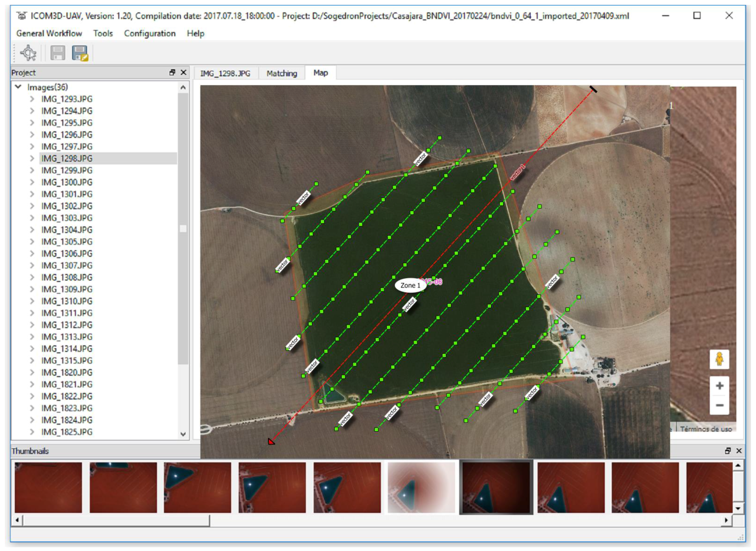Screen dimensions: 756x551
Task: Float the Thumbnails panel
Action: [x=728, y=451]
